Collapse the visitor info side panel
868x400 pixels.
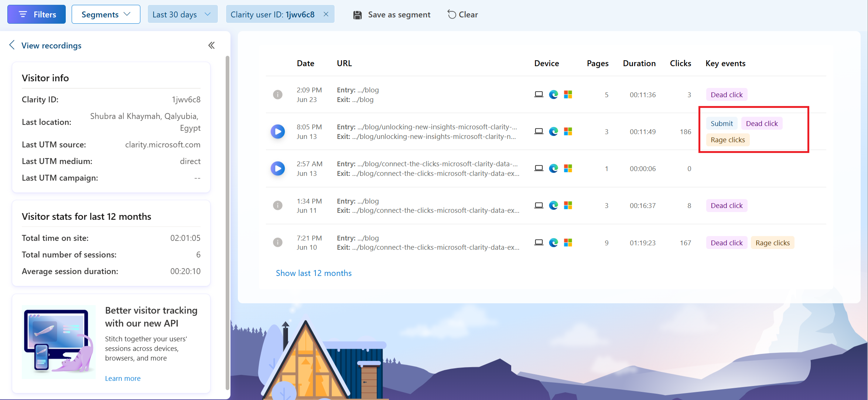pos(211,45)
